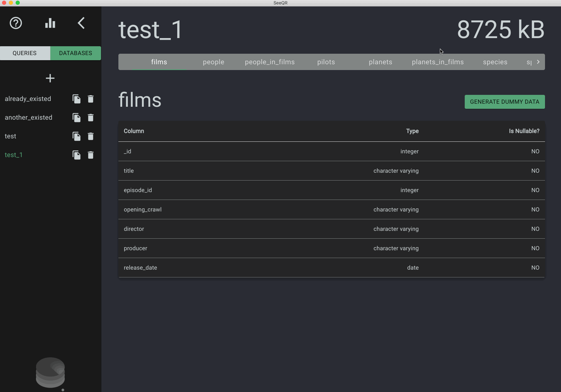This screenshot has width=561, height=392.
Task: Click the episode_id column row
Action: [332, 190]
